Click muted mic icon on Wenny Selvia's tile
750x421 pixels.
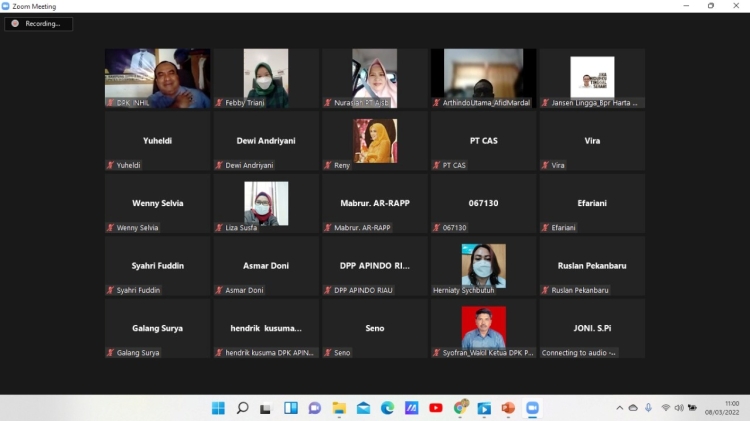111,228
